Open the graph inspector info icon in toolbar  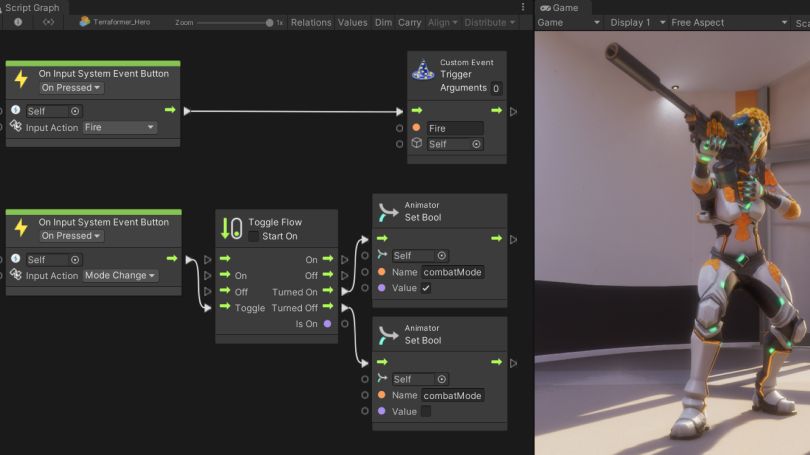[x=18, y=22]
